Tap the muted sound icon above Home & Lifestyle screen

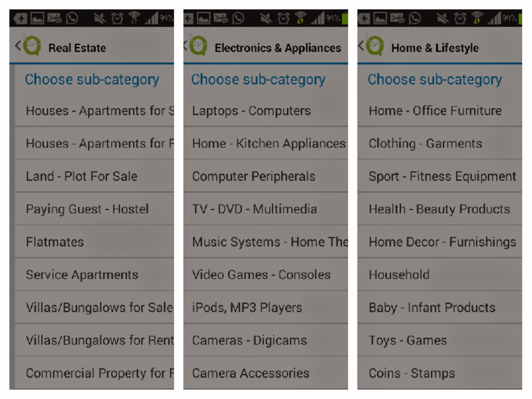pyautogui.click(x=442, y=18)
